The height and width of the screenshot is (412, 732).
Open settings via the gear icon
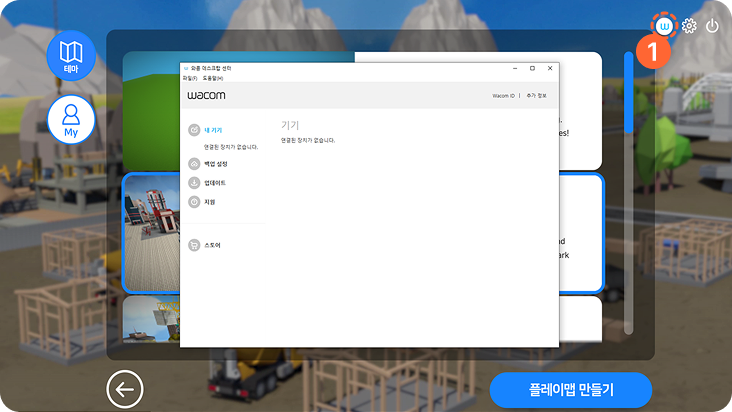click(x=689, y=26)
